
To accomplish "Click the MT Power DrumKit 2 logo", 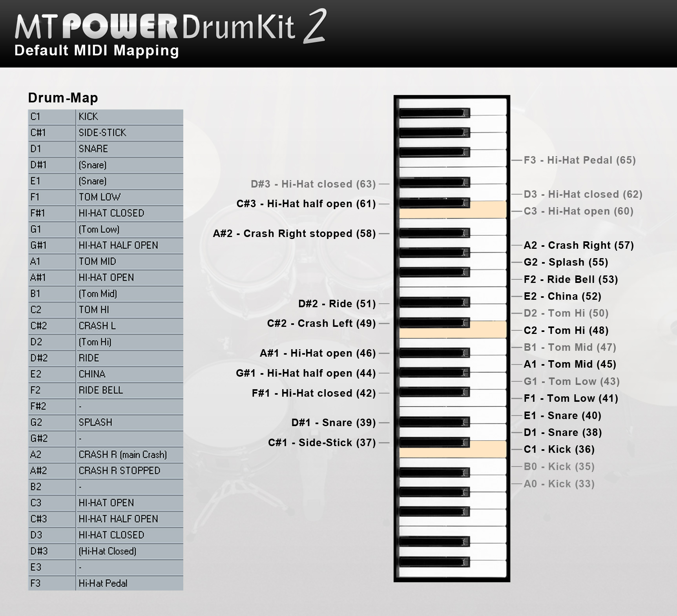I will [170, 26].
